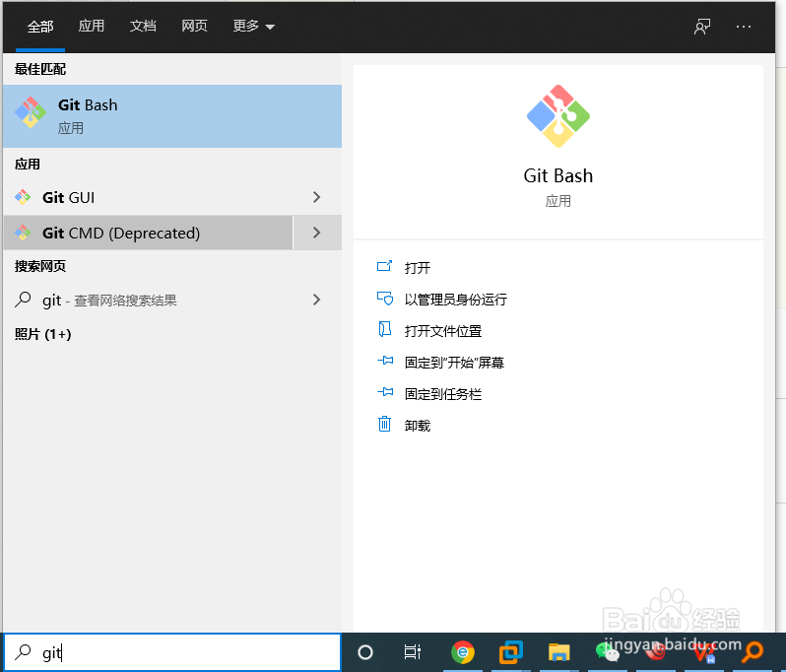The height and width of the screenshot is (672, 786).
Task: Click the feedback person icon
Action: [x=701, y=27]
